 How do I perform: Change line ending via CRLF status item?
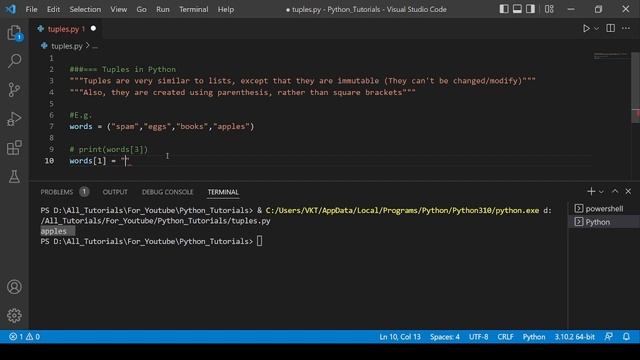coord(505,337)
